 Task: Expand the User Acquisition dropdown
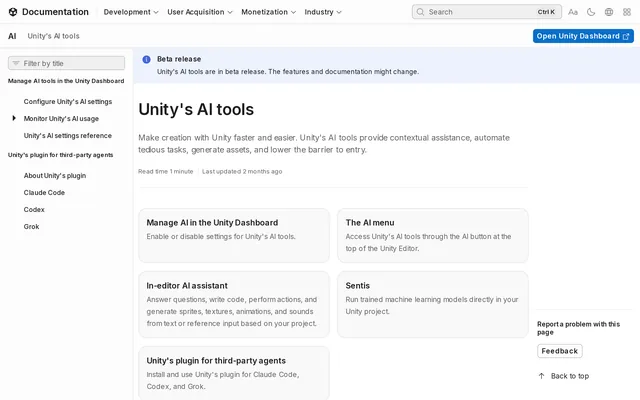[x=200, y=12]
